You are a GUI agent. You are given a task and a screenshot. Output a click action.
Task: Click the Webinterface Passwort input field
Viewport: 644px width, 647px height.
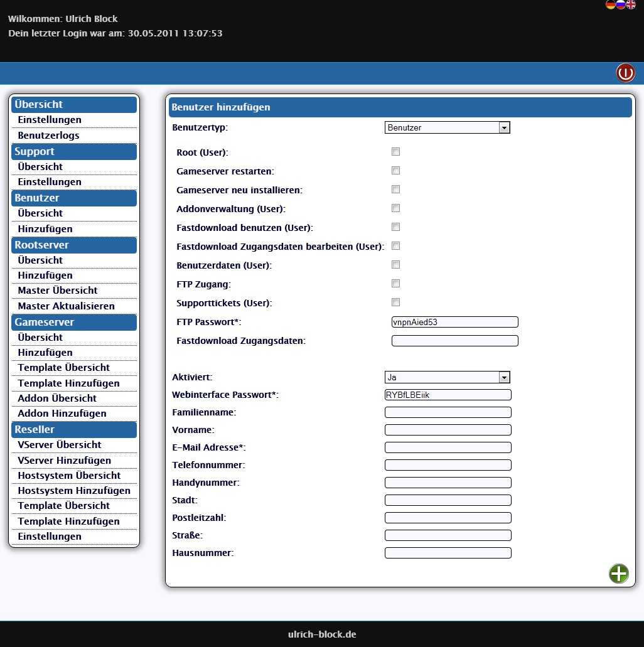pos(448,395)
